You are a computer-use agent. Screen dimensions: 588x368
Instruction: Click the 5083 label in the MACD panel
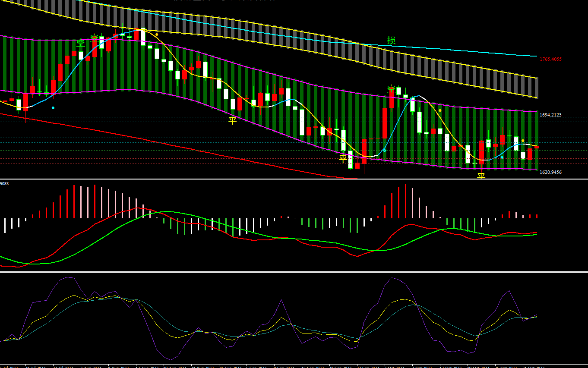pos(4,184)
